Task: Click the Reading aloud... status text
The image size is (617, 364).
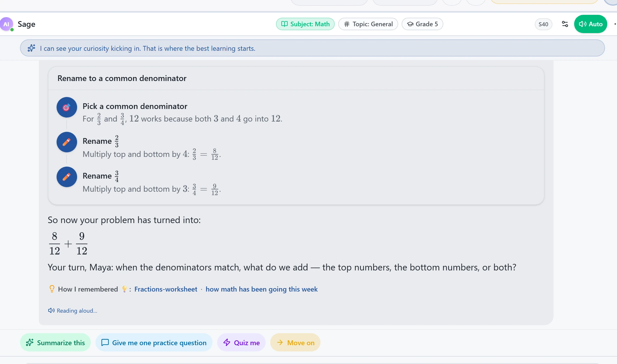Action: pyautogui.click(x=77, y=310)
